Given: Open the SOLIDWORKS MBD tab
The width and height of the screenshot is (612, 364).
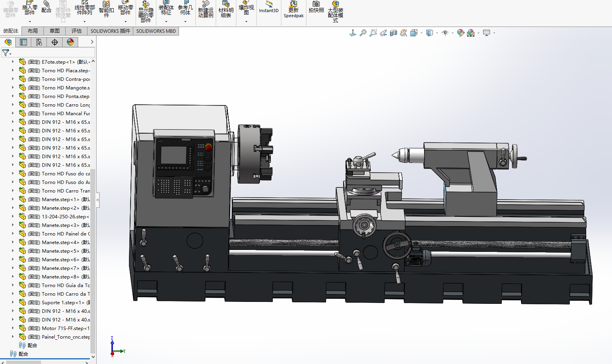Looking at the screenshot, I should coord(156,31).
